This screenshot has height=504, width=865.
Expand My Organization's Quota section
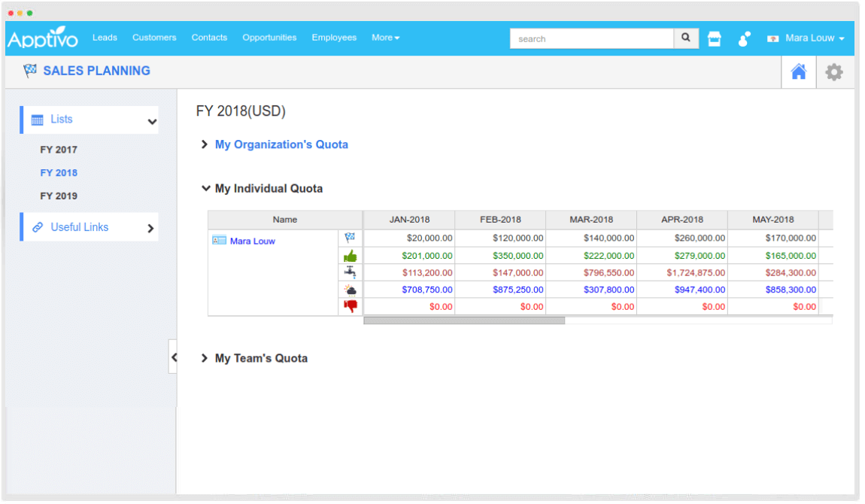click(x=281, y=144)
